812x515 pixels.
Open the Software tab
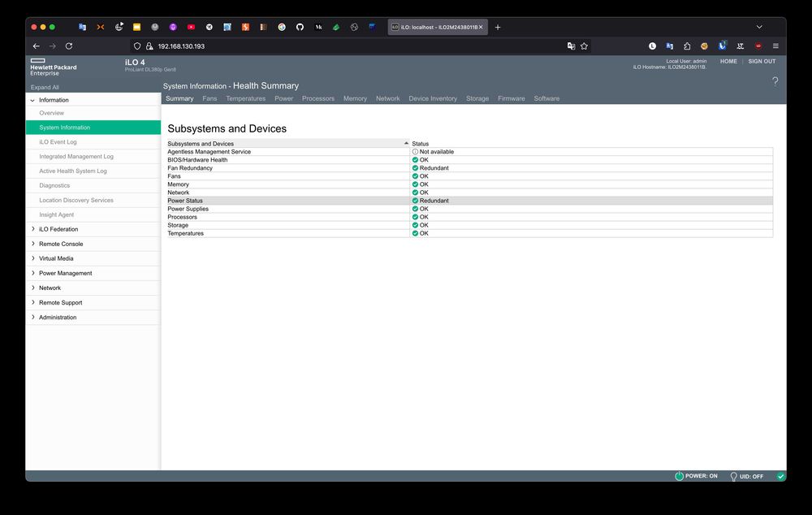pyautogui.click(x=546, y=98)
